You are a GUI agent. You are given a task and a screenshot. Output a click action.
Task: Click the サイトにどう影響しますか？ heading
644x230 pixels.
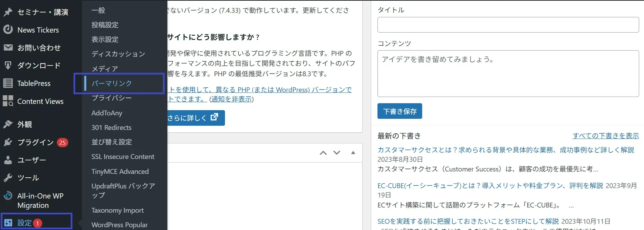[214, 37]
